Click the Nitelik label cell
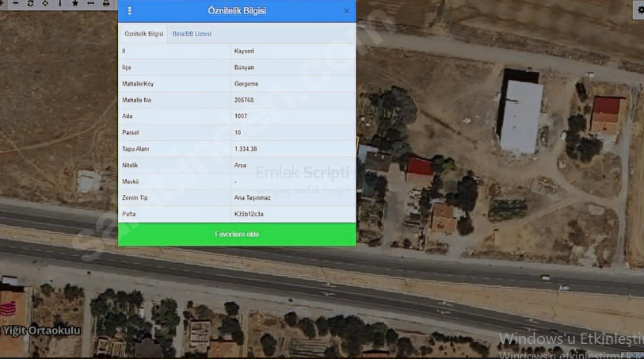This screenshot has width=644, height=359. pos(174,165)
